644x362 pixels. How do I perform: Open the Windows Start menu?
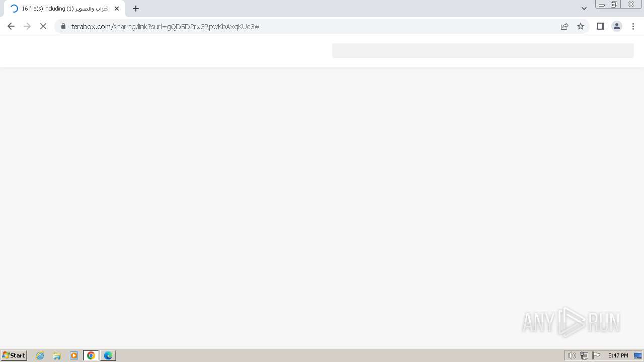coord(14,355)
